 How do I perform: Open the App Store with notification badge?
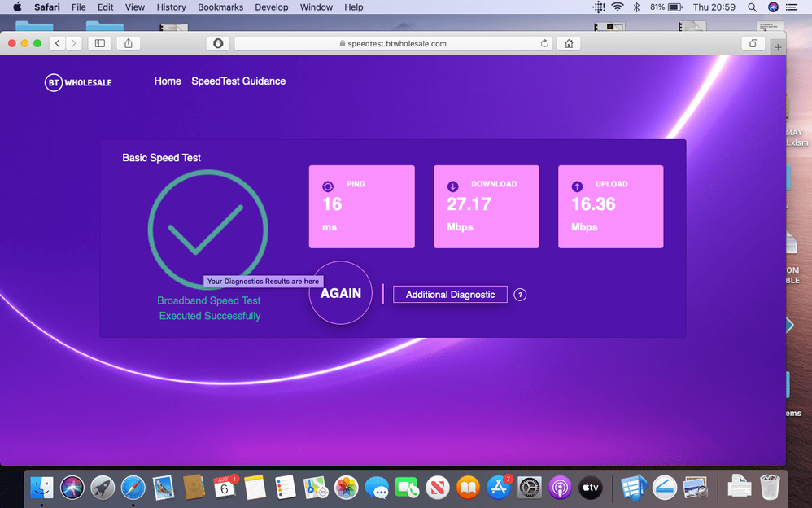point(498,487)
